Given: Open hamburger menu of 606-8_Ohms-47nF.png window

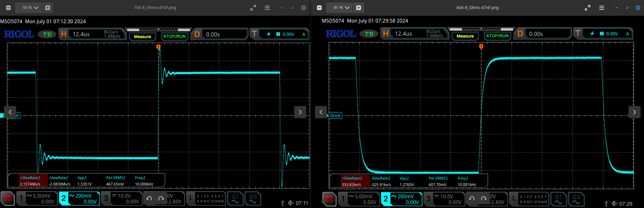Looking at the screenshot, I should tap(602, 7).
